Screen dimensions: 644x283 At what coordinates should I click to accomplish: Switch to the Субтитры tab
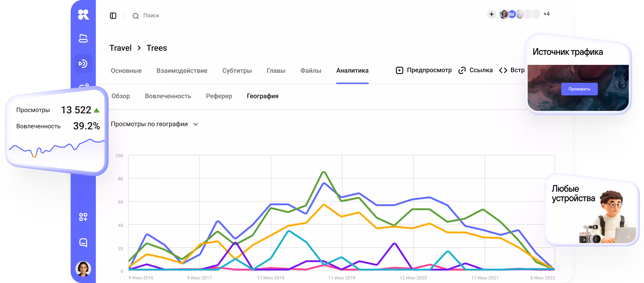(x=237, y=71)
